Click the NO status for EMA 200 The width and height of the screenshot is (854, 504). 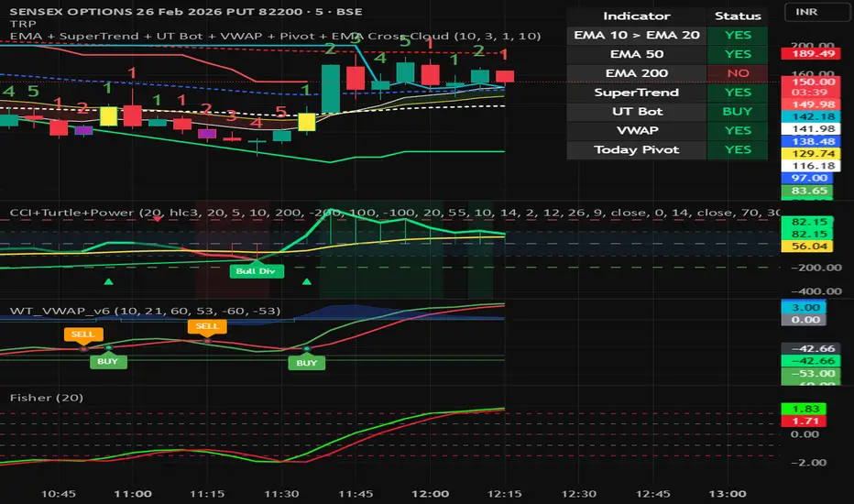[738, 73]
